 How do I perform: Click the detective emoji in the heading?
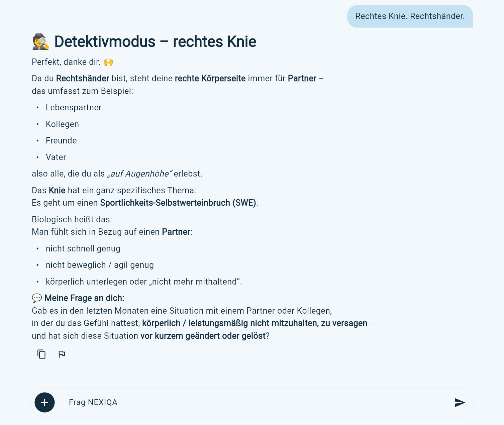(40, 41)
